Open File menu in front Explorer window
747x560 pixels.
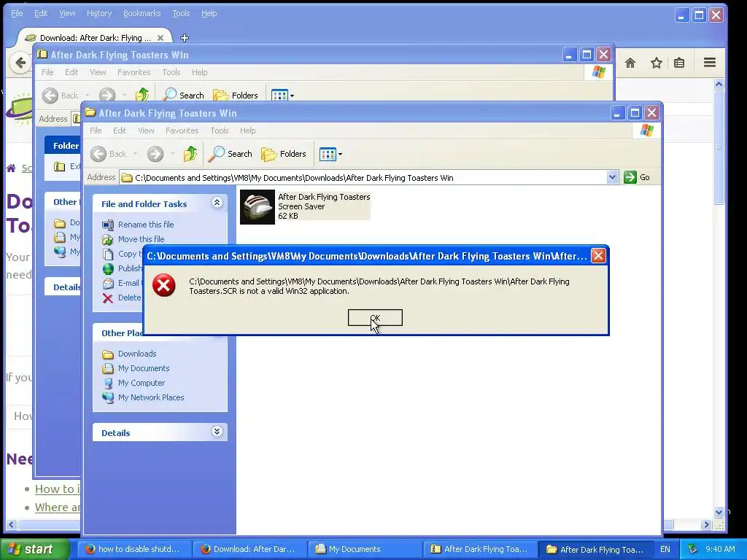pos(96,131)
